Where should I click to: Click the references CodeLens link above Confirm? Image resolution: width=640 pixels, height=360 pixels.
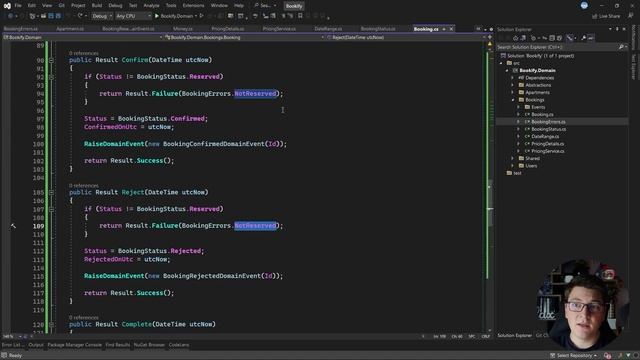[83, 53]
